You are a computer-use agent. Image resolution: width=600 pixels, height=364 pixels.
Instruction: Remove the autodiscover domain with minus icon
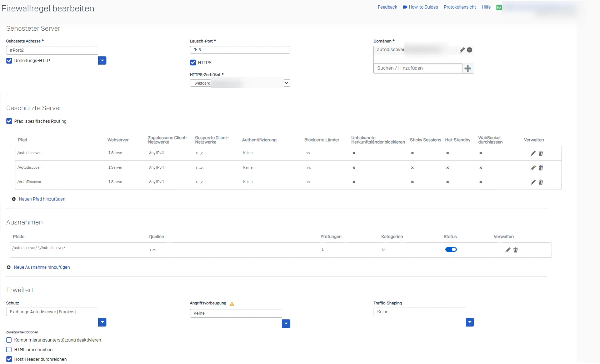470,50
